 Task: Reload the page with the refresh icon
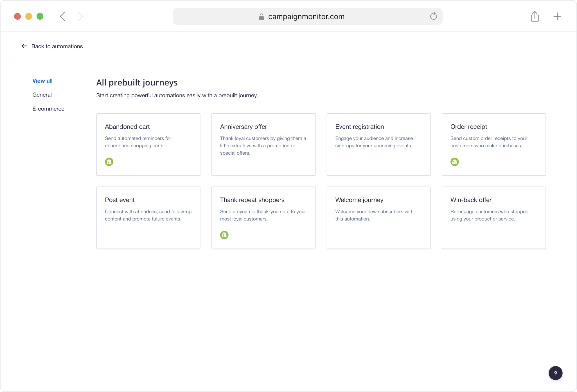tap(433, 16)
